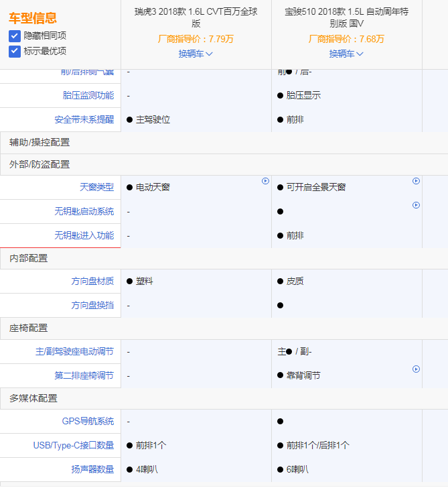The image size is (448, 488).
Task: Play video beside 靠背调节
Action: 416,369
